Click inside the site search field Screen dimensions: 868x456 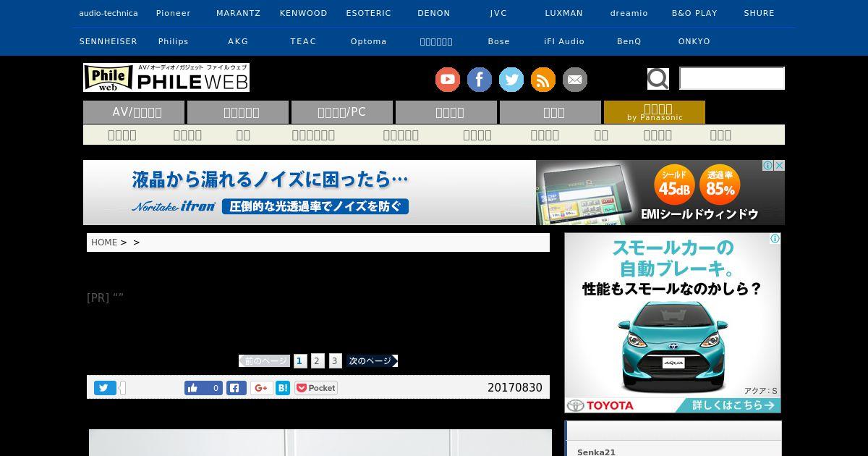pos(732,78)
